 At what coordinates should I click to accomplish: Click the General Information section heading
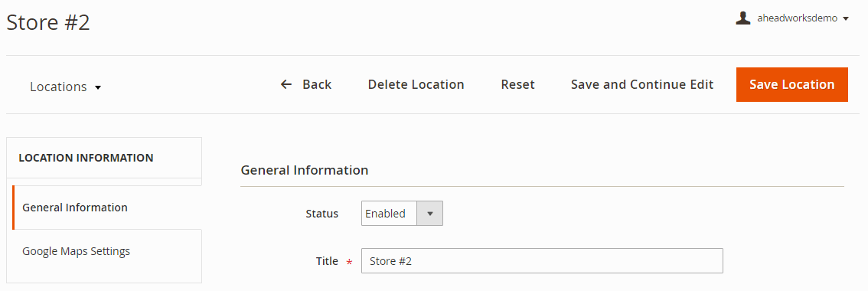pyautogui.click(x=305, y=170)
